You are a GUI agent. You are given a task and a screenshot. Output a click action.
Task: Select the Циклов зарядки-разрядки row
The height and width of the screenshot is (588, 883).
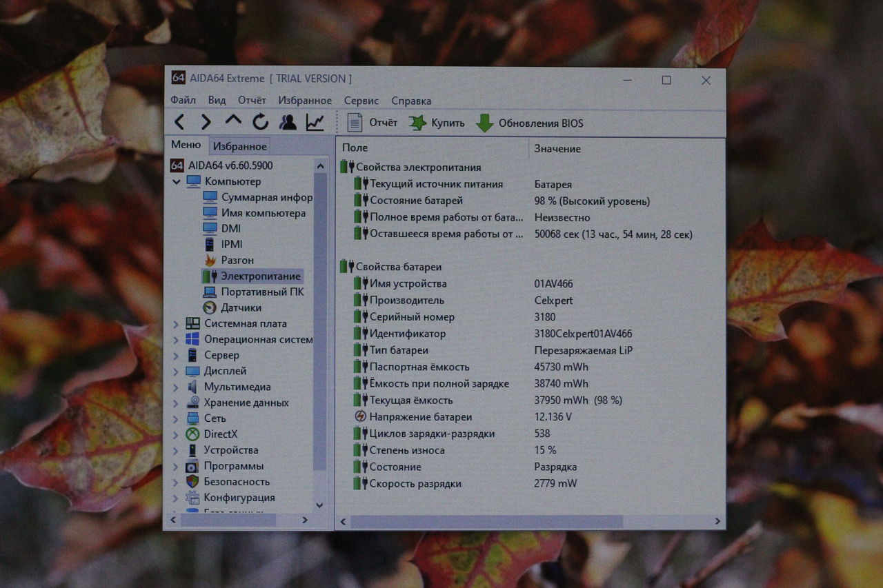click(x=530, y=434)
